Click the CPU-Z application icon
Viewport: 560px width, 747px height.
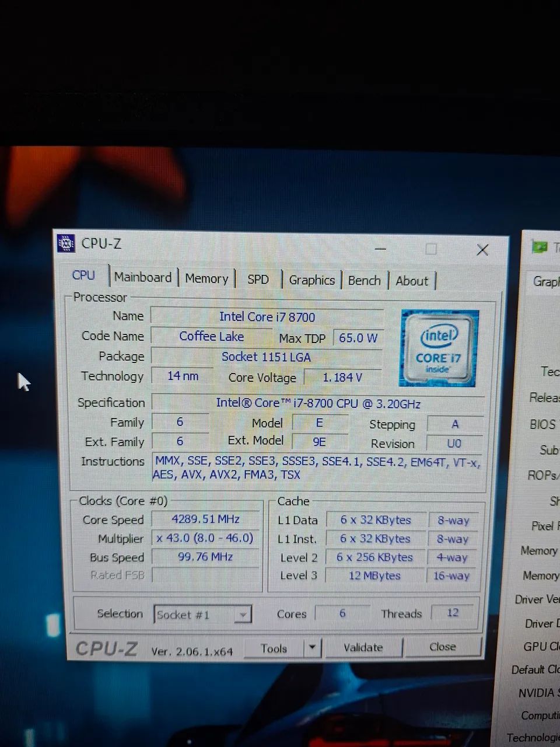pos(66,243)
